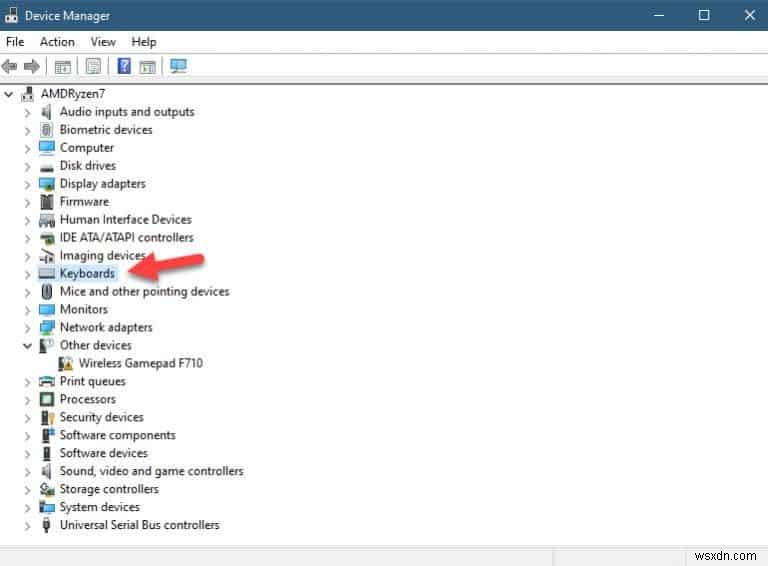The width and height of the screenshot is (768, 566).
Task: Select the Print queues label
Action: click(x=93, y=381)
